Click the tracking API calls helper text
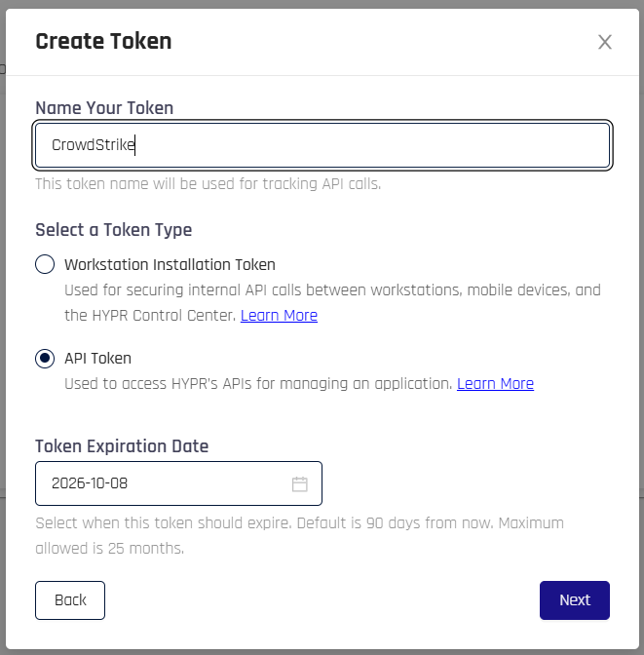This screenshot has width=644, height=655. click(208, 184)
